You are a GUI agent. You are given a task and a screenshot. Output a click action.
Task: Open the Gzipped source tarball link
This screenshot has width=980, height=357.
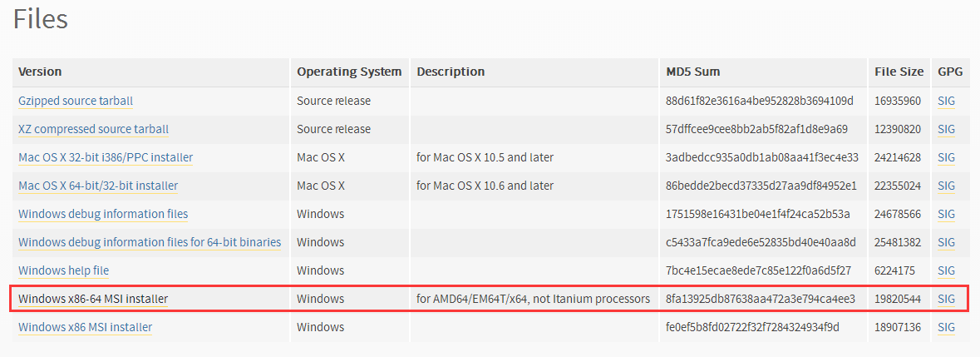(76, 101)
